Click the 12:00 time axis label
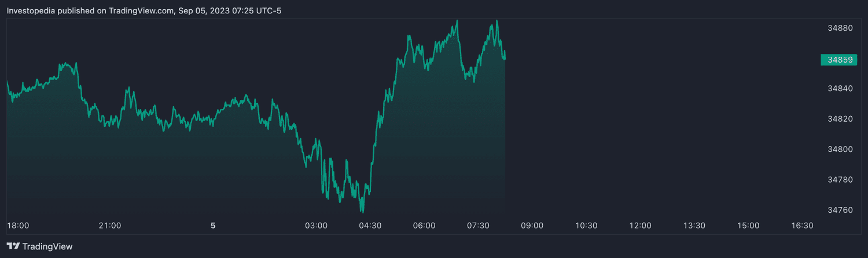This screenshot has height=258, width=868. click(x=640, y=225)
